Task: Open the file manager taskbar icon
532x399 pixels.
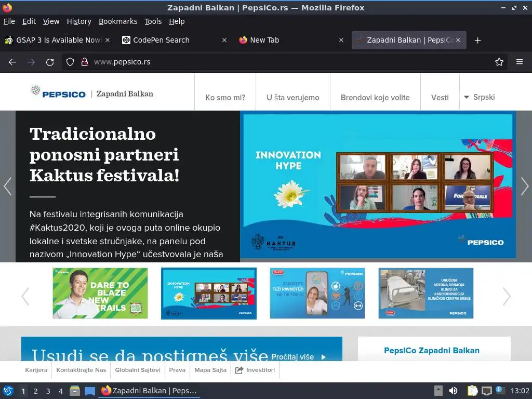Action: pyautogui.click(x=75, y=391)
